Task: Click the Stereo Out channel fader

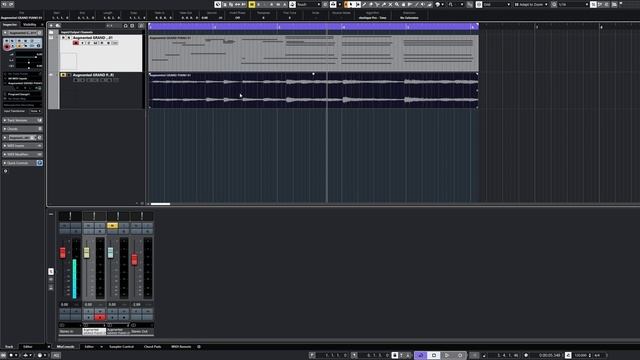Action: click(x=134, y=259)
